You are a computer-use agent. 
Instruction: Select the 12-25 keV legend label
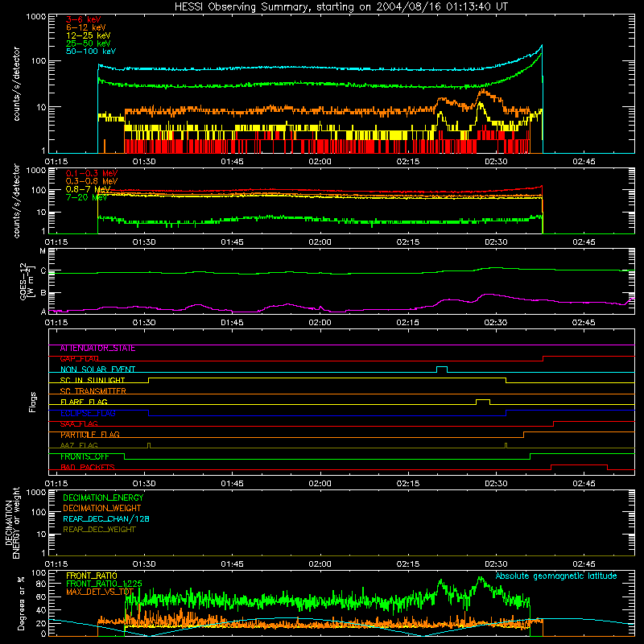(x=88, y=35)
